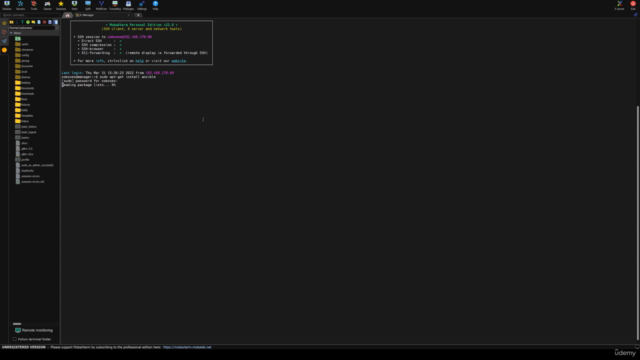This screenshot has height=360, width=640.
Task: Open the Tools toolbar icon
Action: [34, 5]
